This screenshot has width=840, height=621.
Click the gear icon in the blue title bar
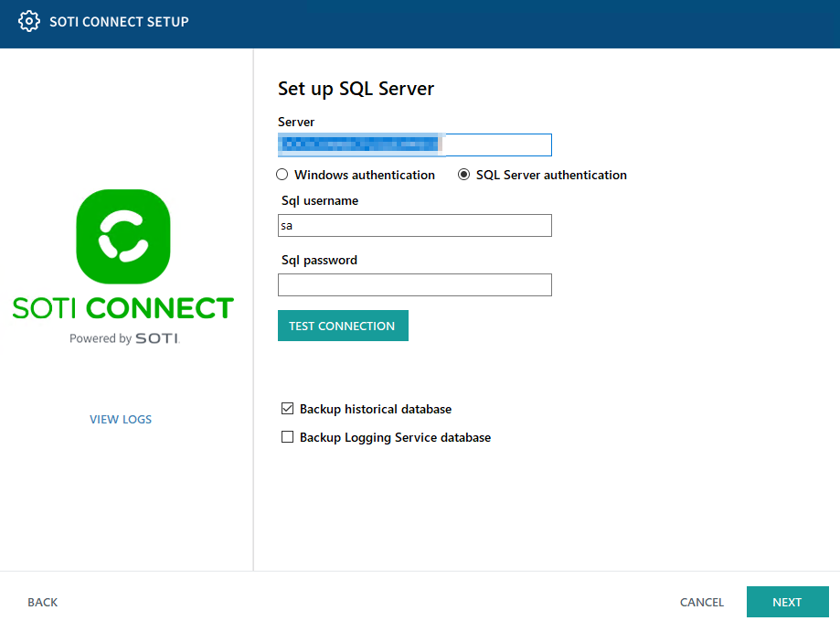[x=28, y=20]
